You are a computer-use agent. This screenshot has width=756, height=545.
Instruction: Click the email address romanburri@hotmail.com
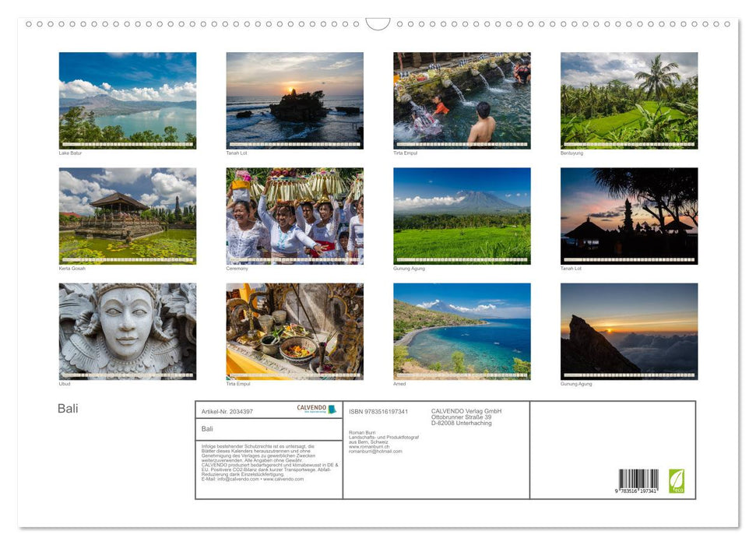pyautogui.click(x=375, y=452)
